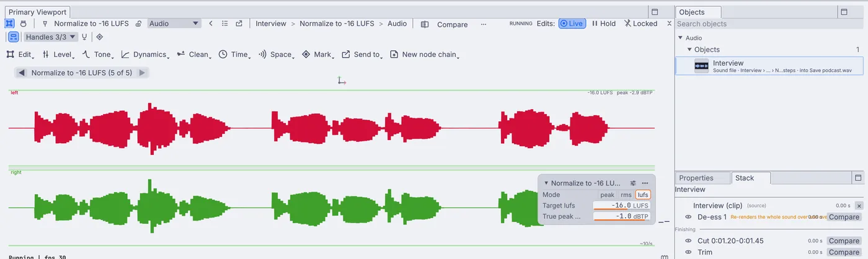Viewport: 868px width, 259px height.
Task: Go to previous node with left arrow
Action: click(x=22, y=72)
